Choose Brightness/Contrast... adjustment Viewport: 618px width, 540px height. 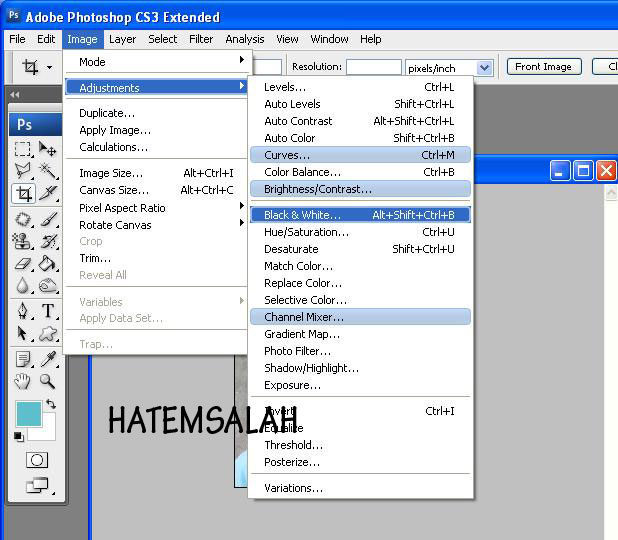(x=360, y=189)
